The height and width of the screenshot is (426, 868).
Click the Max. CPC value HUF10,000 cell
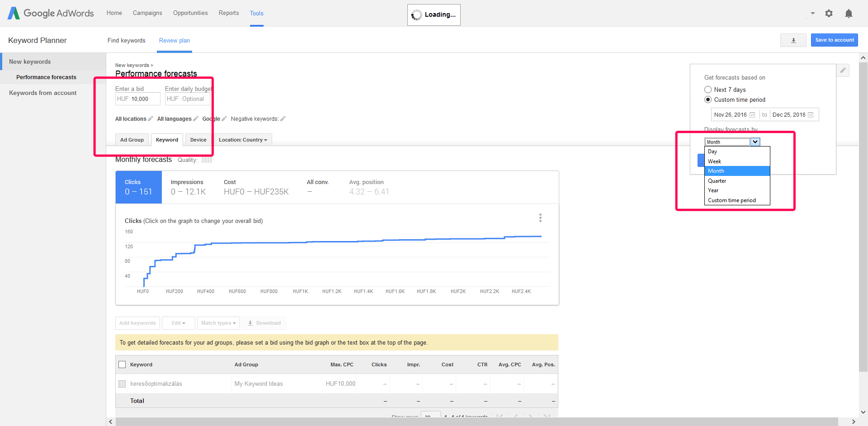(340, 384)
